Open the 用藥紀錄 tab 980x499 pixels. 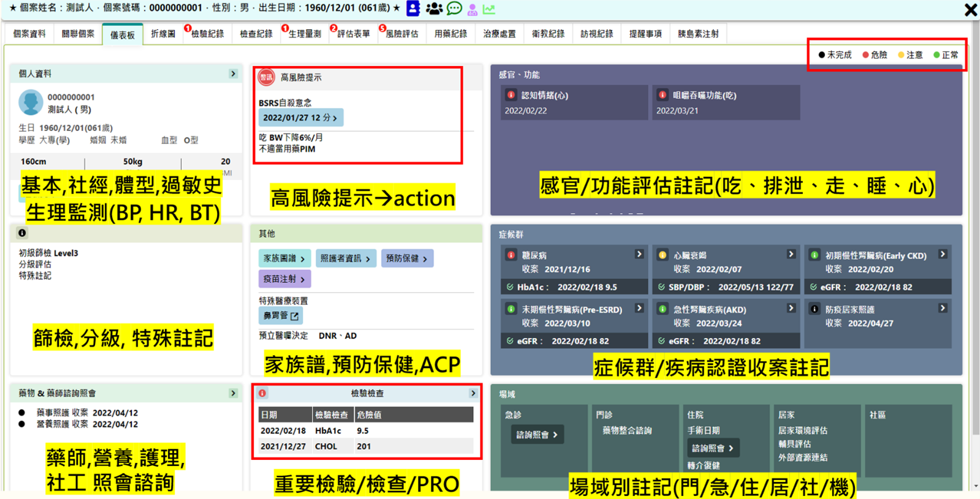(450, 34)
